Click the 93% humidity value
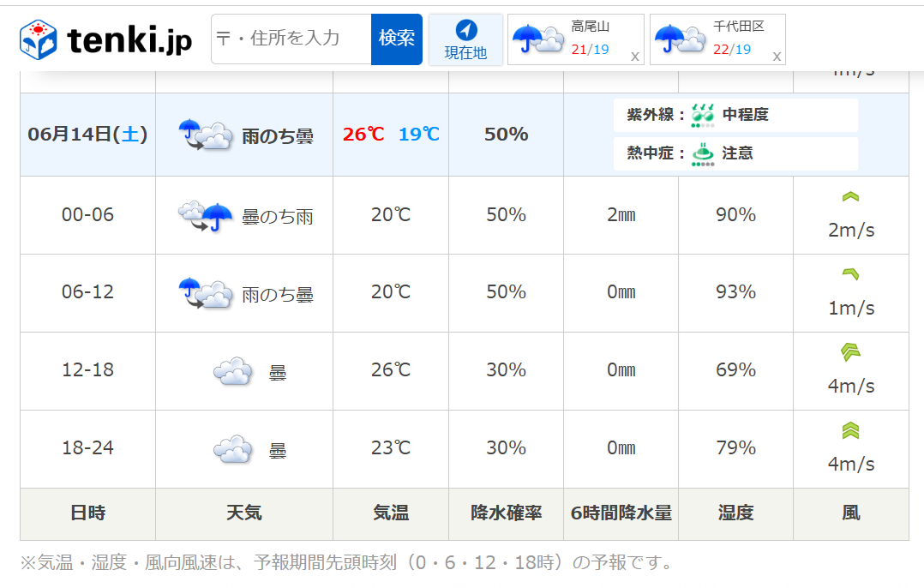Viewport: 924px width, 588px height. point(735,291)
